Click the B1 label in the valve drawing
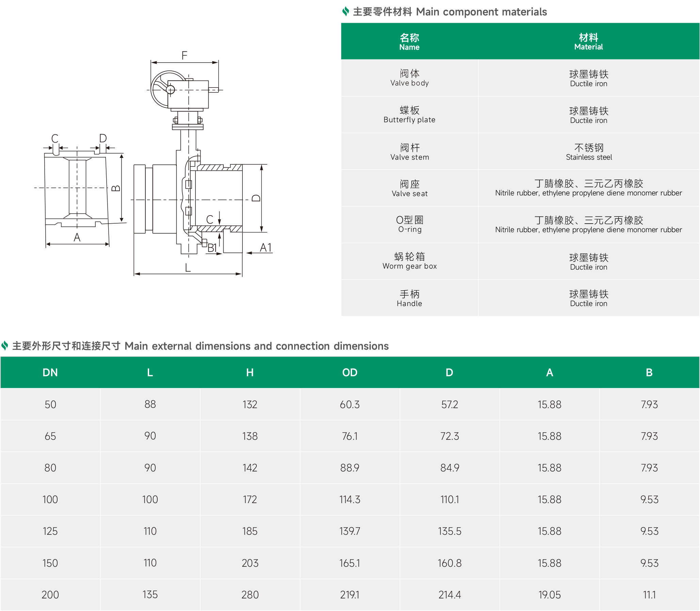Viewport: 700px width, 611px height. click(212, 248)
